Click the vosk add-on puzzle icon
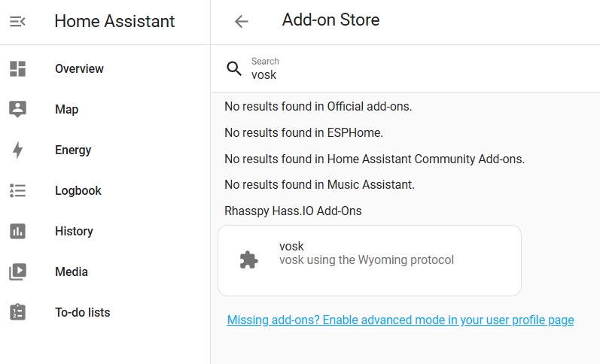The image size is (600, 364). click(x=248, y=260)
